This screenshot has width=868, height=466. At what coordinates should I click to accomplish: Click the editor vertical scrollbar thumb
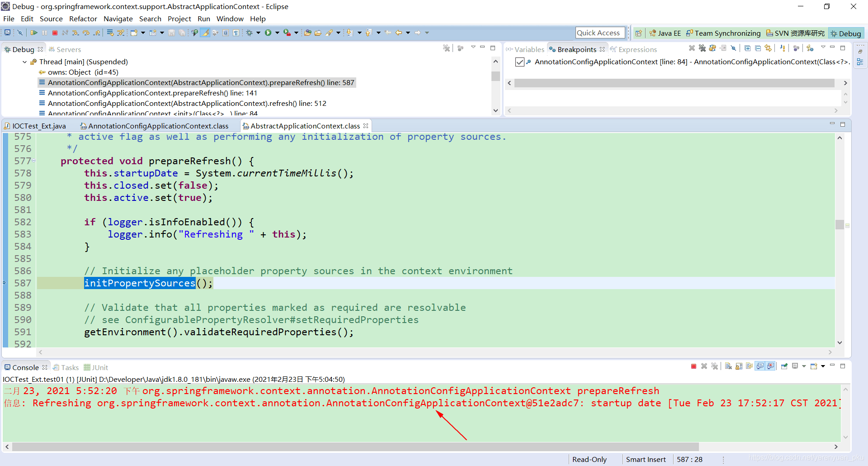click(x=840, y=224)
